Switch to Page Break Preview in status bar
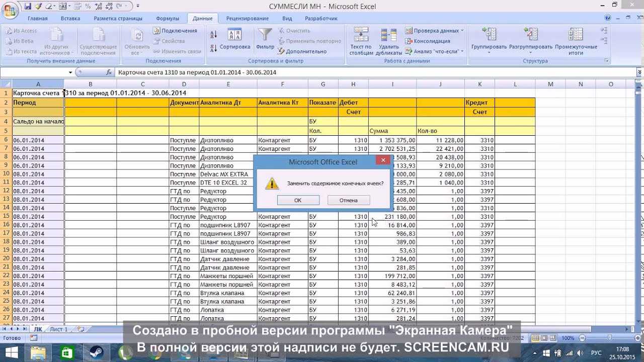Image resolution: width=644 pixels, height=362 pixels. click(x=553, y=338)
